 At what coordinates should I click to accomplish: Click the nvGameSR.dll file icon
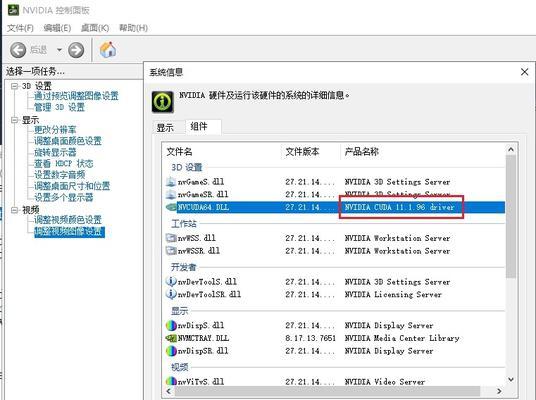click(171, 194)
